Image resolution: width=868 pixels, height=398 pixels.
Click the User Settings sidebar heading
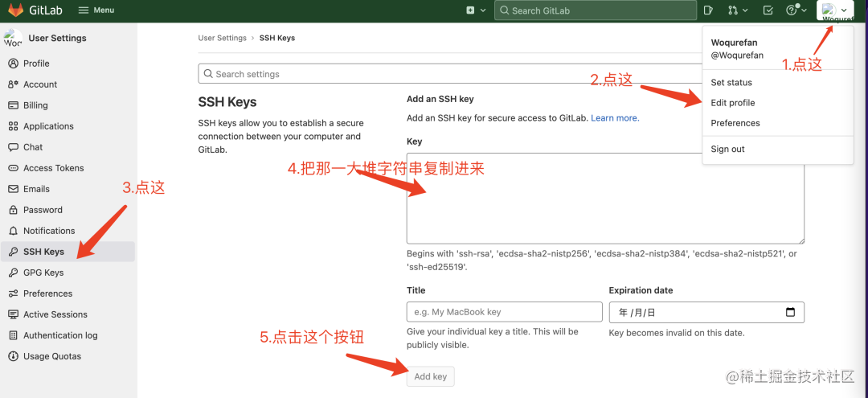pos(58,39)
